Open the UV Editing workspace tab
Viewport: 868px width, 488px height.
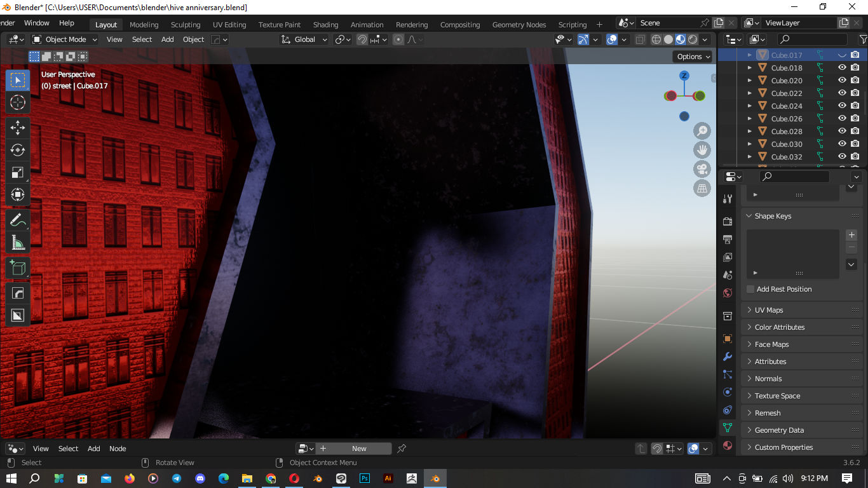coord(229,25)
